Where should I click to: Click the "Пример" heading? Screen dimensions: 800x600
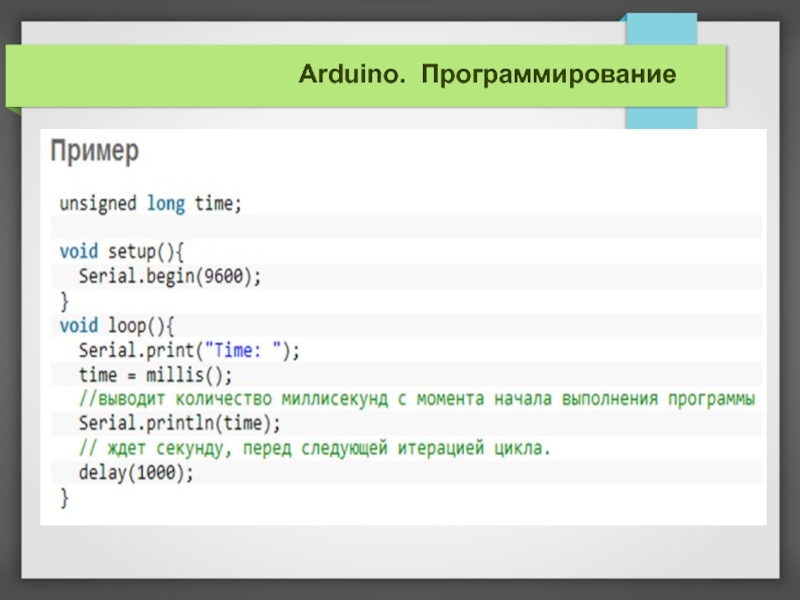95,153
